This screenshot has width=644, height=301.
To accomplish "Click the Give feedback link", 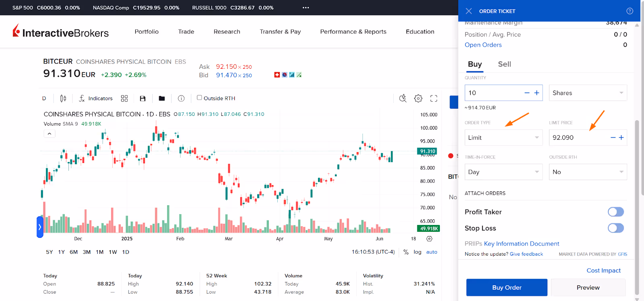I will tap(526, 254).
